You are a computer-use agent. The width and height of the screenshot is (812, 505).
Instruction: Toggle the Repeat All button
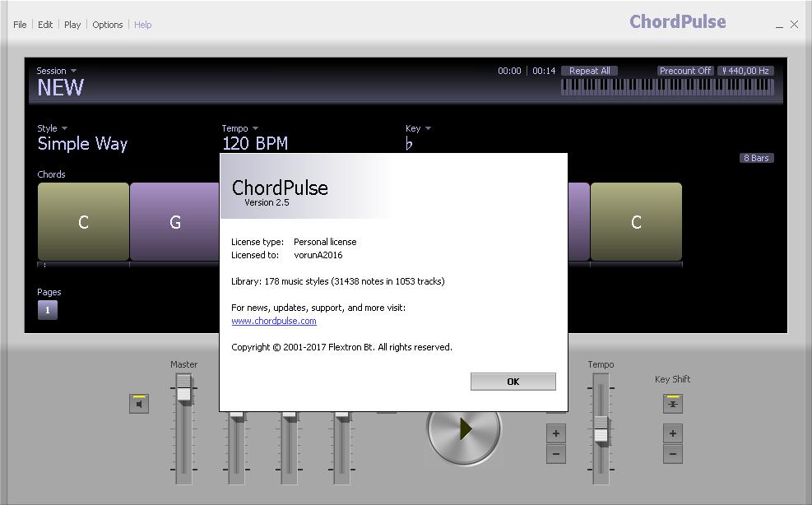point(589,71)
